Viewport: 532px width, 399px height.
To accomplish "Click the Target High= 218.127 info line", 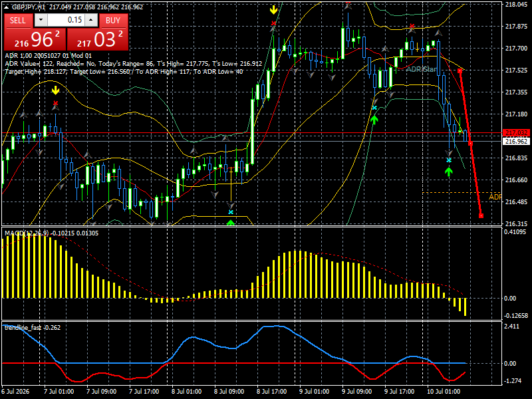I will [x=124, y=72].
